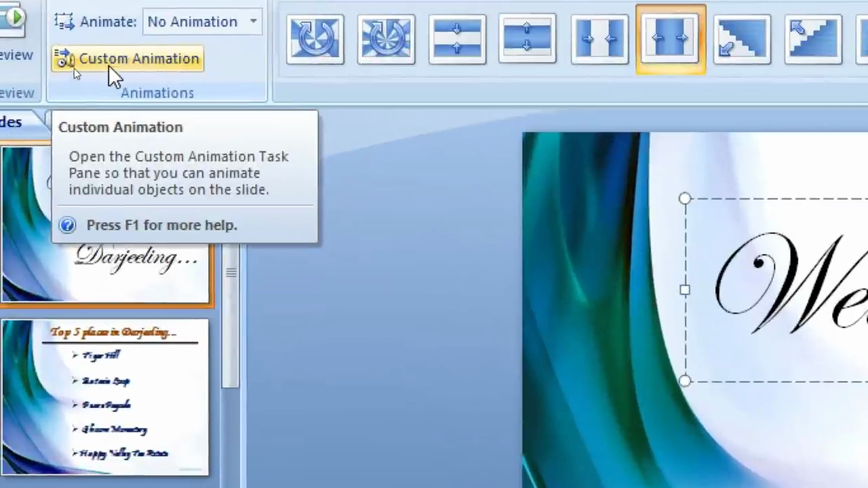Select the Split Vertical In transition
The width and height of the screenshot is (868, 488).
[x=599, y=38]
